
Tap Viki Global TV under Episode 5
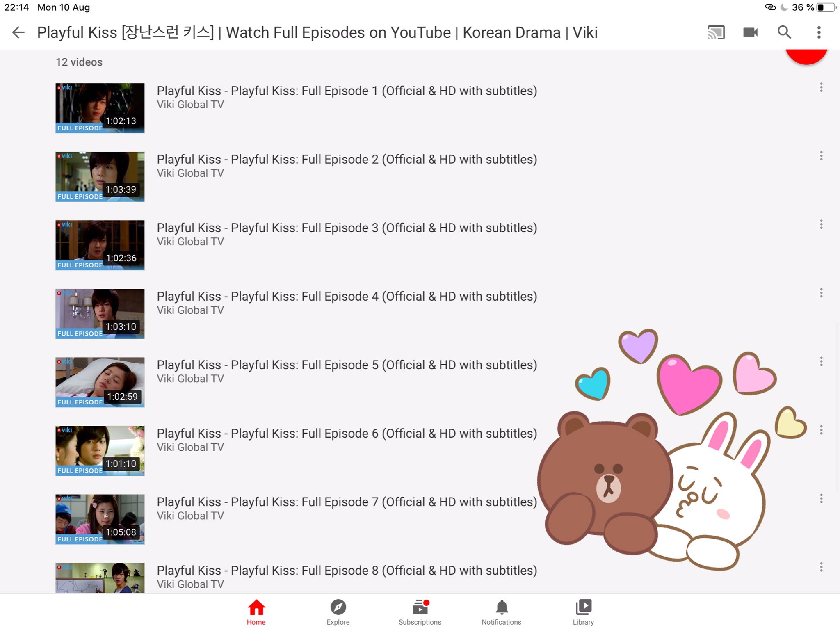point(190,379)
